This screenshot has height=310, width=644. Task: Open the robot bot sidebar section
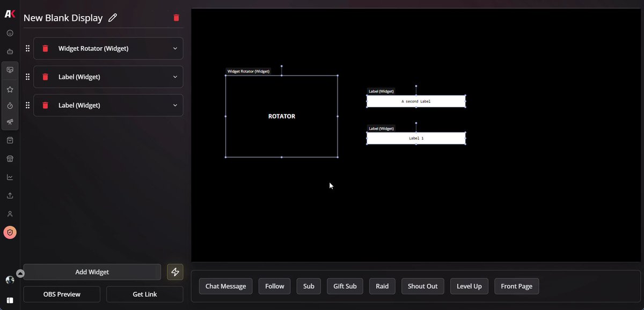tap(10, 51)
